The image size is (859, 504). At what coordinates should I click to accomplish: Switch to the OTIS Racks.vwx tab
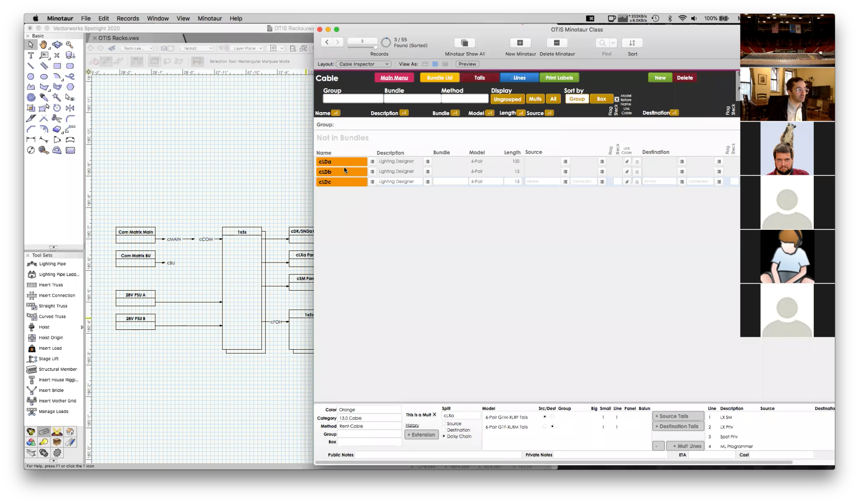pyautogui.click(x=118, y=38)
